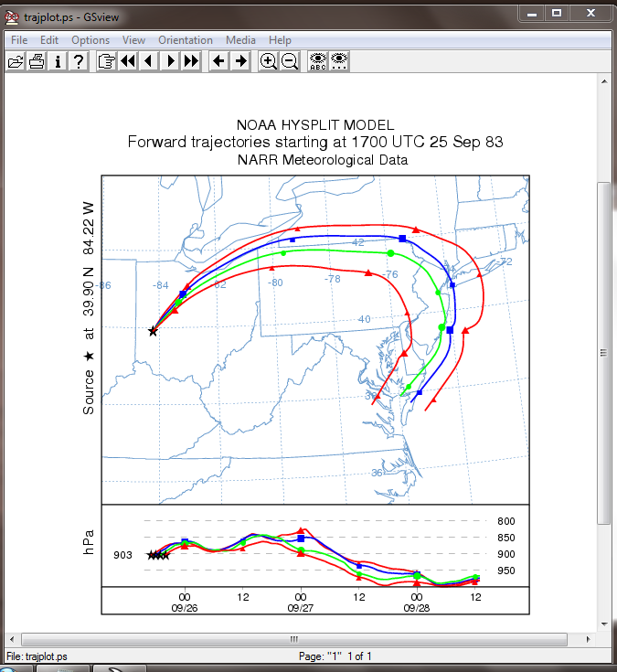Open the Options menu

coord(90,40)
